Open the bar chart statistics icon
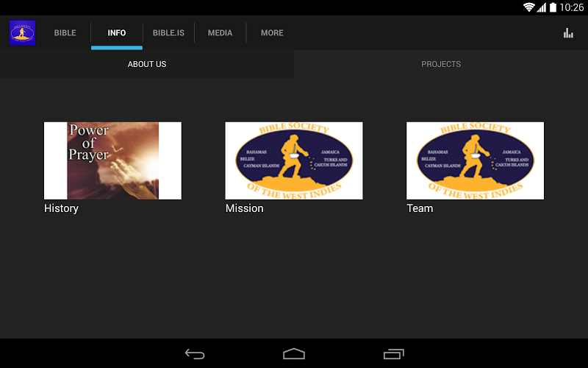 point(568,33)
